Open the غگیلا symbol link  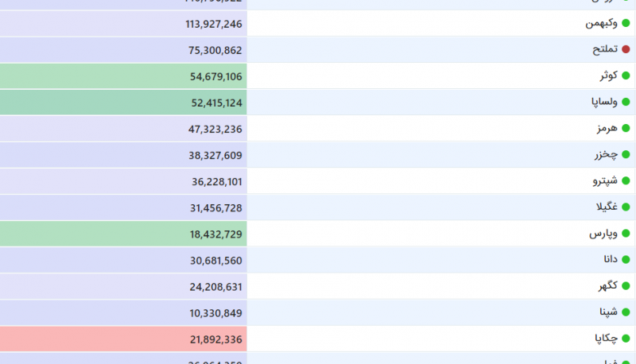click(x=606, y=207)
